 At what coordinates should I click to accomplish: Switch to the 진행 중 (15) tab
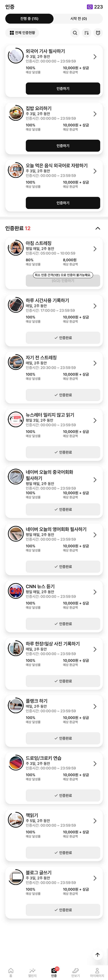29,19
